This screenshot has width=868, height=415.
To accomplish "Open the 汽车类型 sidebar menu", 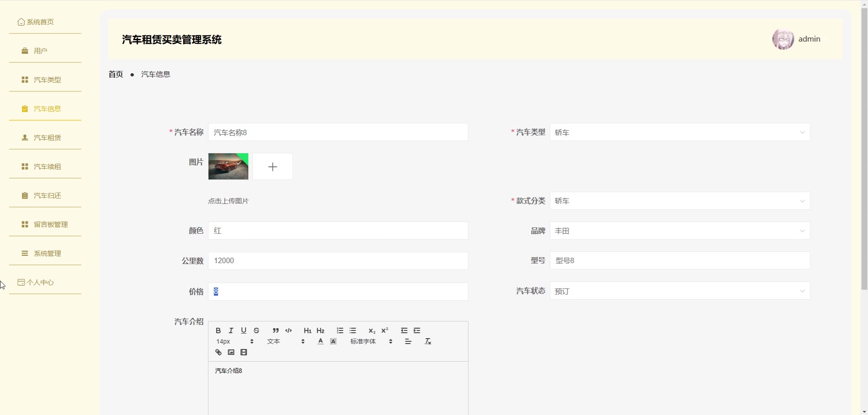I will (45, 80).
